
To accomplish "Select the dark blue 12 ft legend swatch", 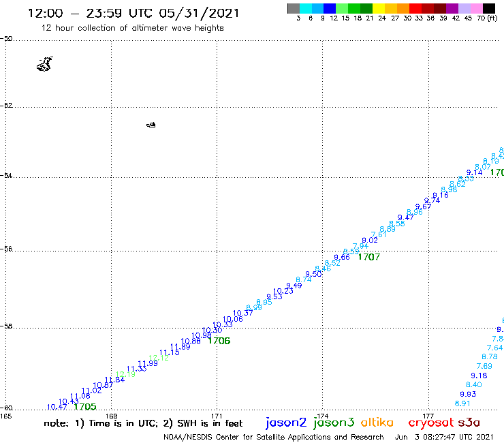I will pyautogui.click(x=330, y=8).
